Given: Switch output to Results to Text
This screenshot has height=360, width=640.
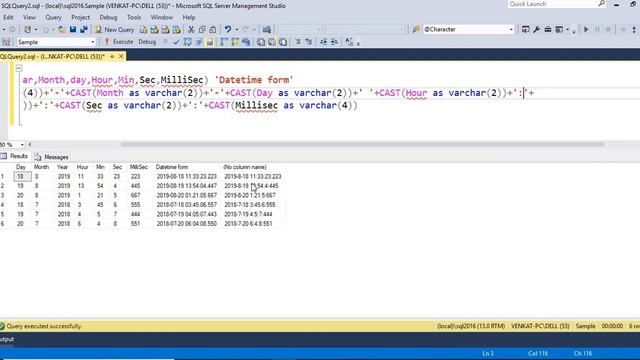Looking at the screenshot, I should click(260, 42).
